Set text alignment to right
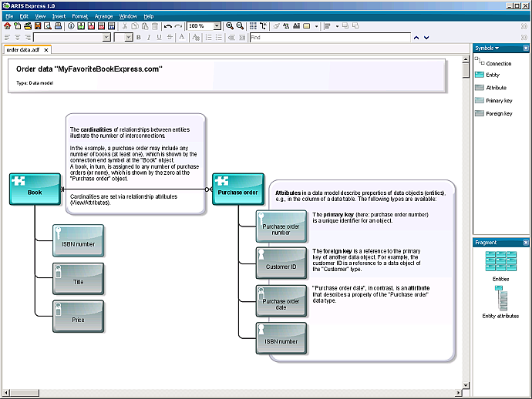This screenshot has height=399, width=532. [x=28, y=38]
